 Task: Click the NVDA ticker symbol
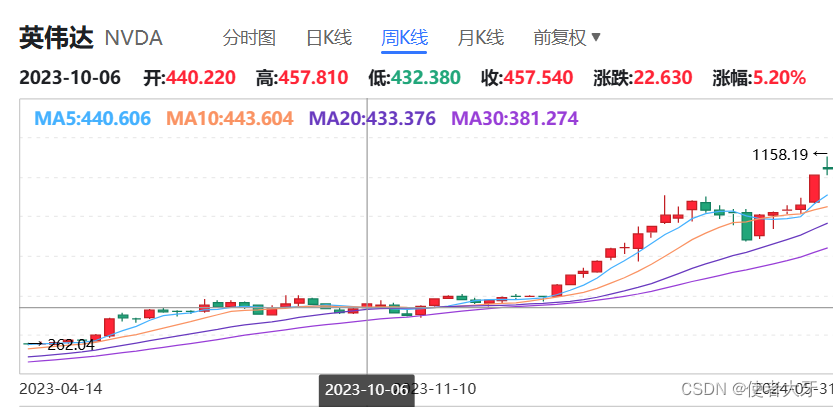(x=133, y=39)
